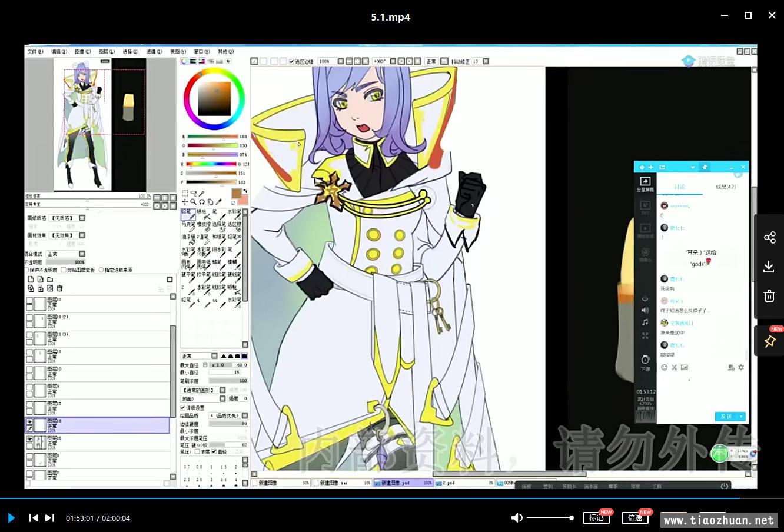Select the magnifier zoom tool in SAI

tap(193, 202)
